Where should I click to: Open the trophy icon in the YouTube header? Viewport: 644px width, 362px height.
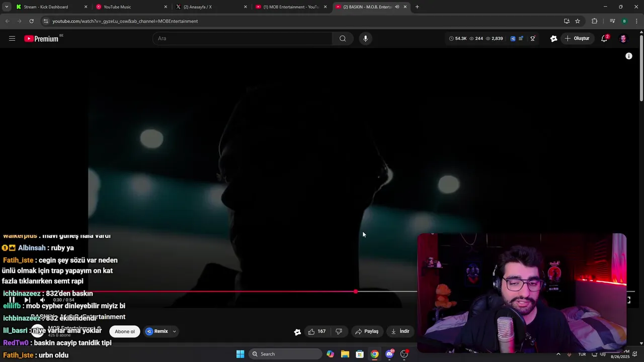pyautogui.click(x=532, y=39)
